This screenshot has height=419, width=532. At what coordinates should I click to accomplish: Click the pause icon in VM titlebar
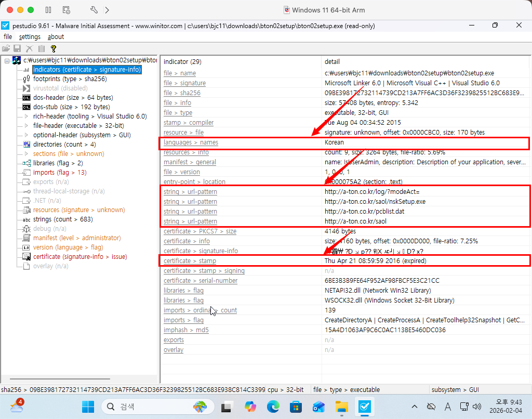(x=48, y=10)
